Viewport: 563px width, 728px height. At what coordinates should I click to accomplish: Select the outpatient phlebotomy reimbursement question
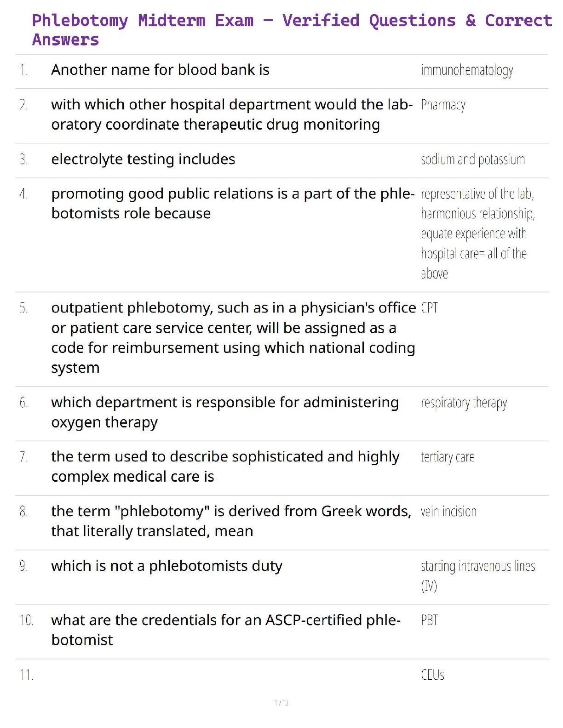pyautogui.click(x=233, y=337)
